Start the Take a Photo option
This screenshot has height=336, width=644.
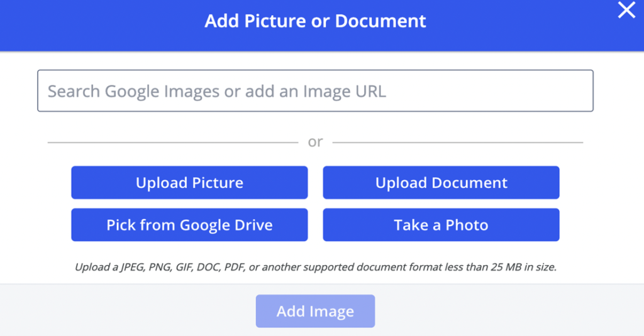click(x=441, y=225)
